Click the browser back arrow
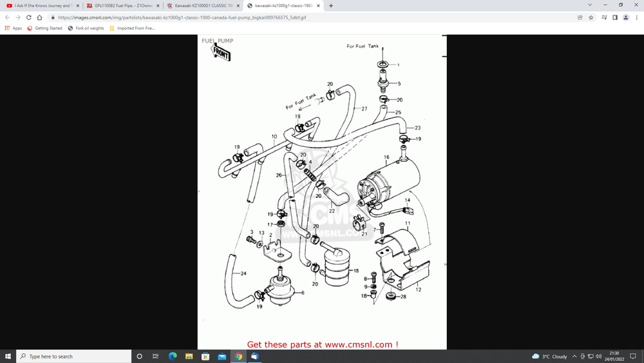644x363 pixels. [7, 17]
